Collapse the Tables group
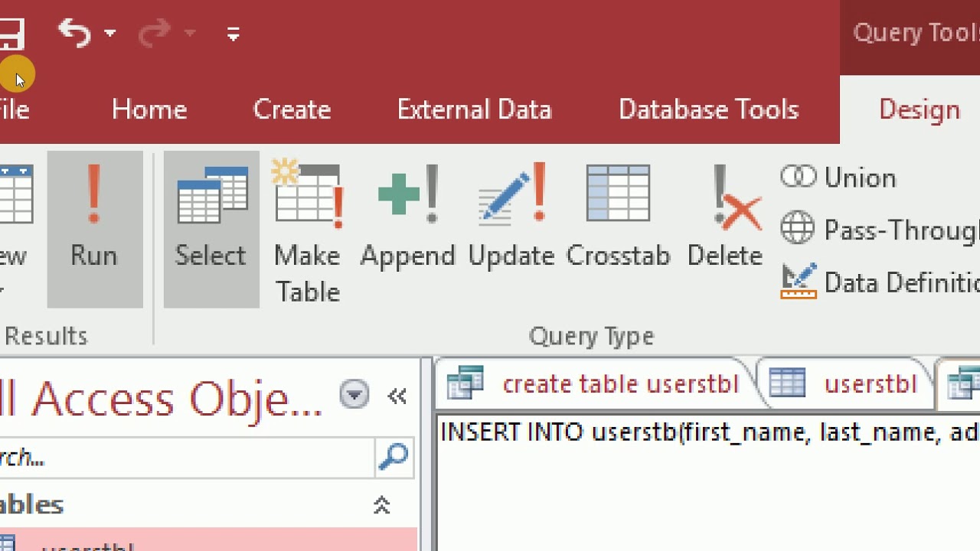This screenshot has height=551, width=980. coord(381,504)
